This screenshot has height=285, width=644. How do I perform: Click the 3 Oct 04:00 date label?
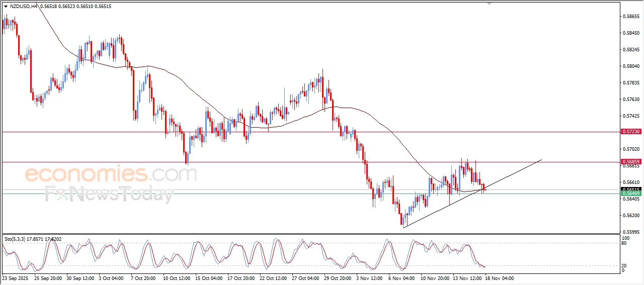point(111,278)
